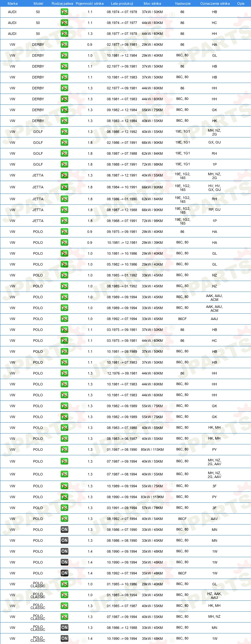Click ON diesel icon for POLO 86CF 1W
Screen dimensions: 251x644
64,573
